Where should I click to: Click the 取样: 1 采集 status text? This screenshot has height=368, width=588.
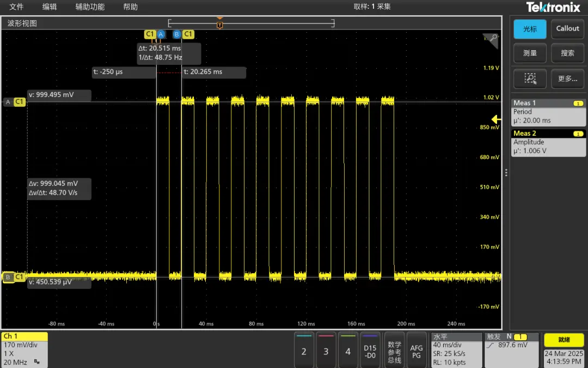point(372,7)
